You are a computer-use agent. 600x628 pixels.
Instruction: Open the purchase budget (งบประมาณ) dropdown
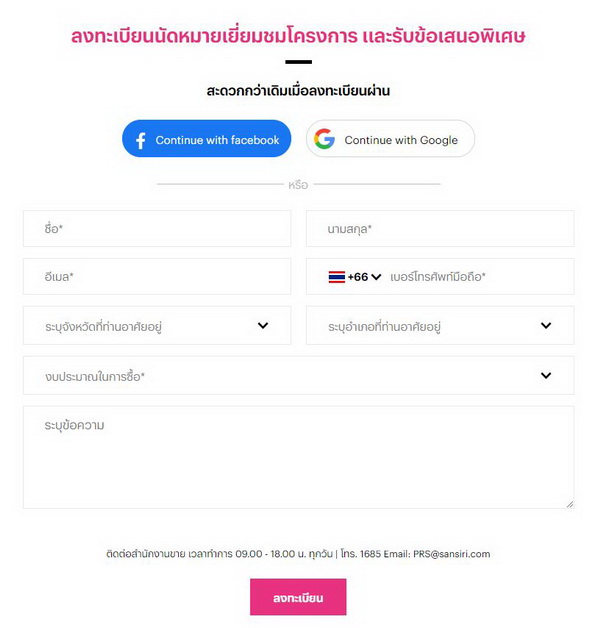(x=298, y=376)
